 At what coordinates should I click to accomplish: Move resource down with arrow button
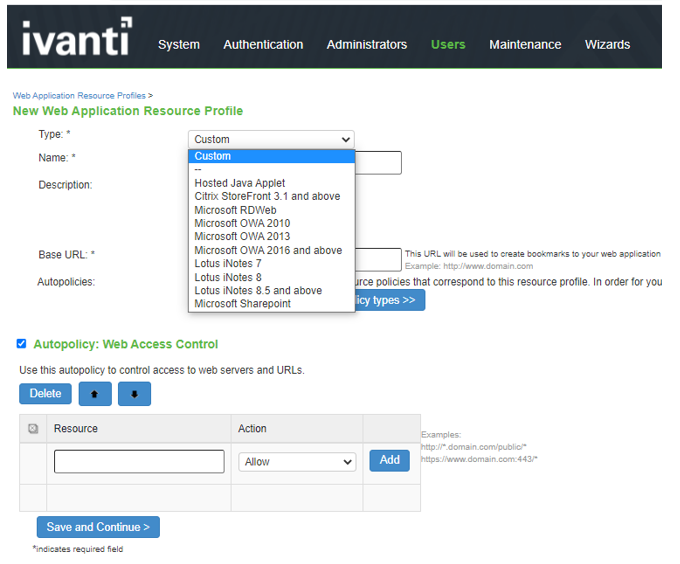tap(134, 394)
